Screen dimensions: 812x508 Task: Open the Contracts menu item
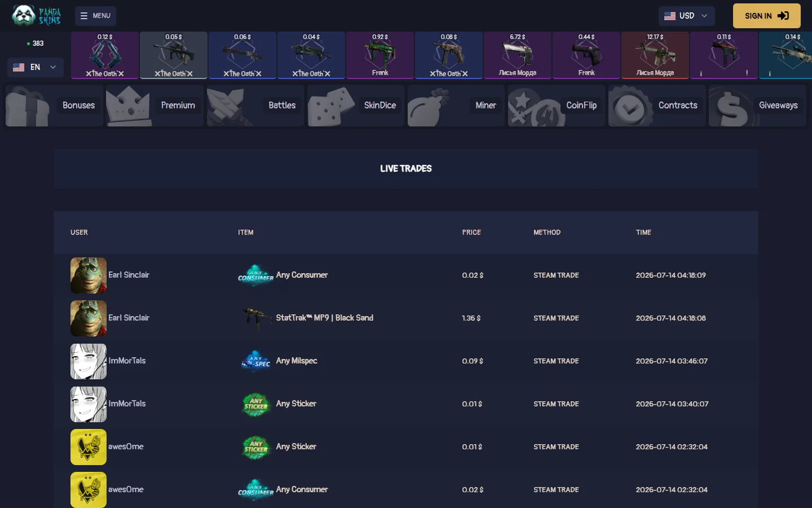(x=656, y=106)
